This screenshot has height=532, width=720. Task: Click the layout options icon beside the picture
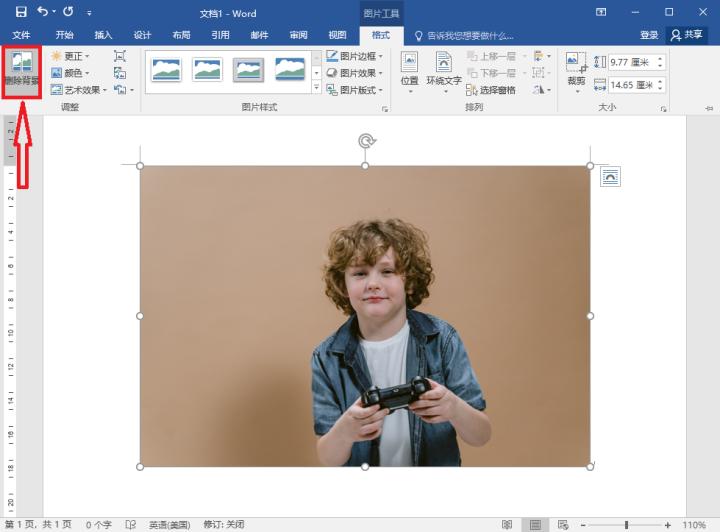pyautogui.click(x=610, y=177)
